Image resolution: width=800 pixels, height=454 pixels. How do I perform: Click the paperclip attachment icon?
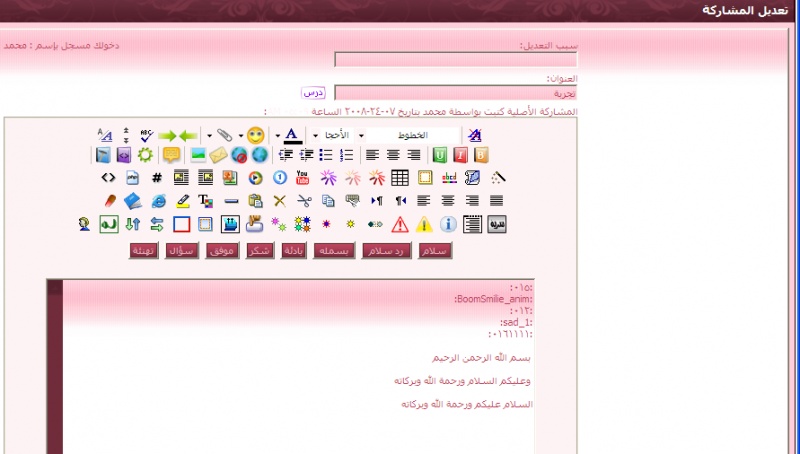(x=225, y=135)
